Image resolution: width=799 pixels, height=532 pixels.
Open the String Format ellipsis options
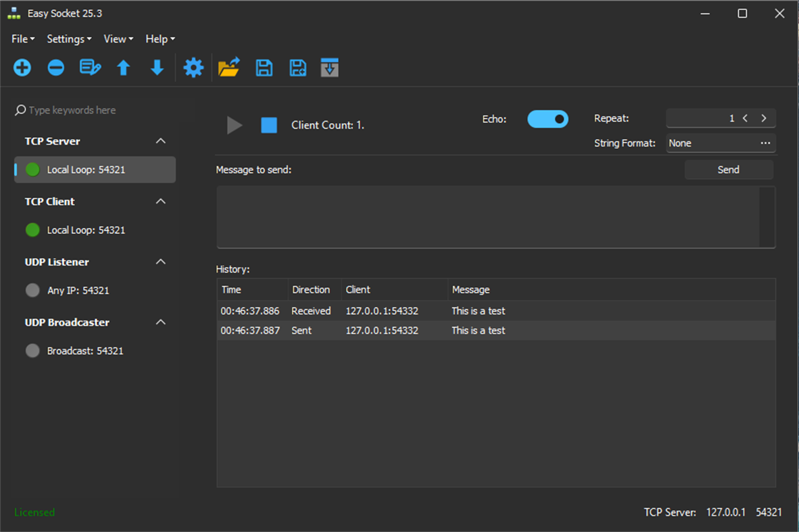pyautogui.click(x=765, y=143)
